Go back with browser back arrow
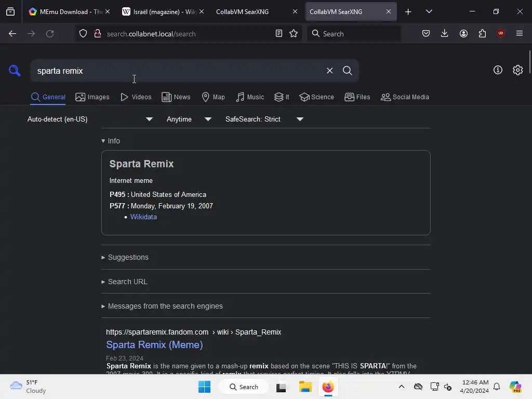The width and height of the screenshot is (532, 399). click(x=12, y=34)
